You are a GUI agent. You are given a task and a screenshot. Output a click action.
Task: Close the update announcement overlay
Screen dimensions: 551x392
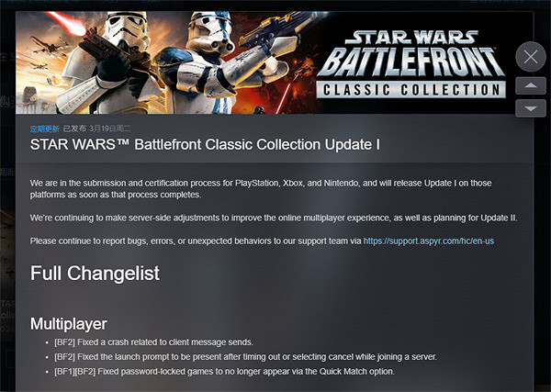[531, 57]
